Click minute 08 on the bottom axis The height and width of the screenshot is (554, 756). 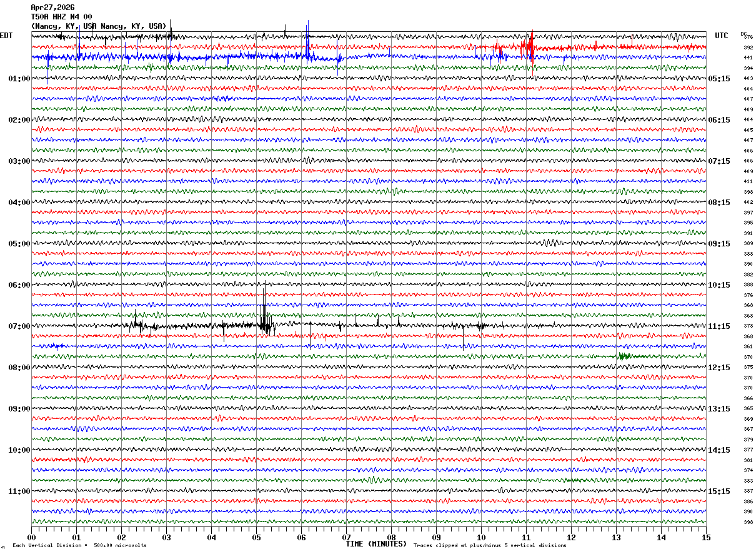pyautogui.click(x=391, y=538)
